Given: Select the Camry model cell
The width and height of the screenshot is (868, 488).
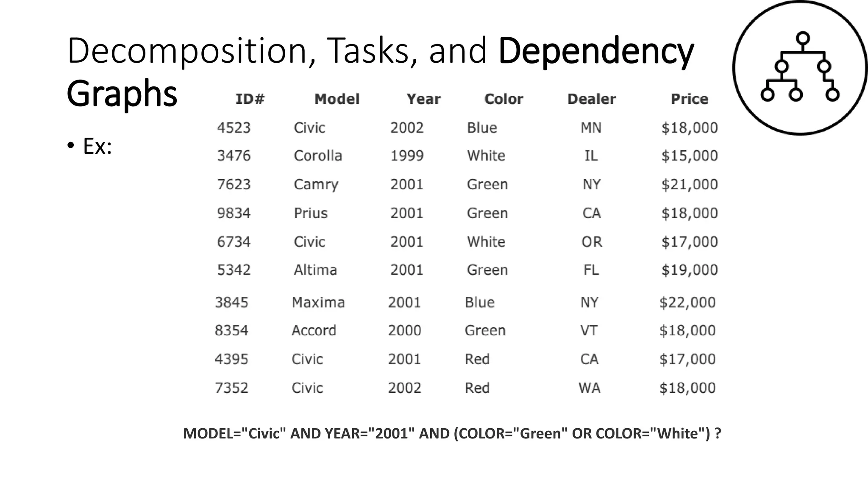Looking at the screenshot, I should point(316,185).
